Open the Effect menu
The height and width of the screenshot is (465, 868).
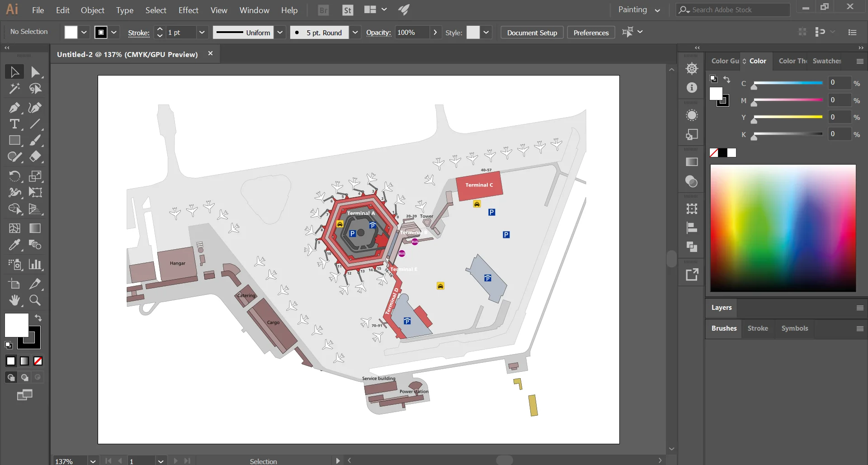188,10
